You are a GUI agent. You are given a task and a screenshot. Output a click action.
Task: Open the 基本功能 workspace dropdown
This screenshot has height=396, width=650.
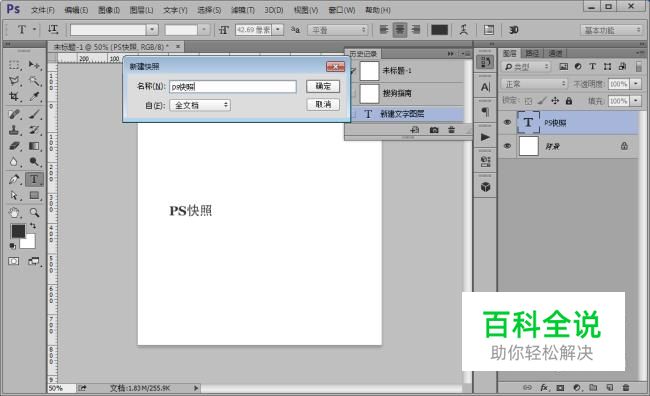click(610, 30)
